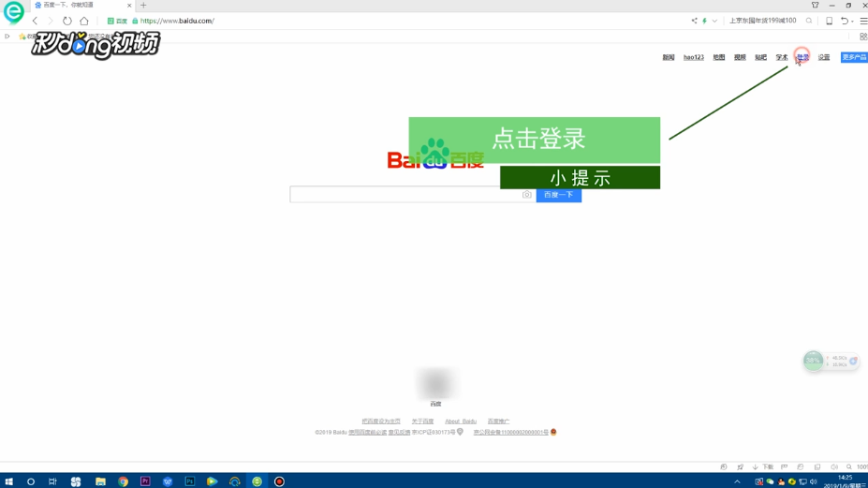
Task: Open the 贴吧 link
Action: (760, 57)
